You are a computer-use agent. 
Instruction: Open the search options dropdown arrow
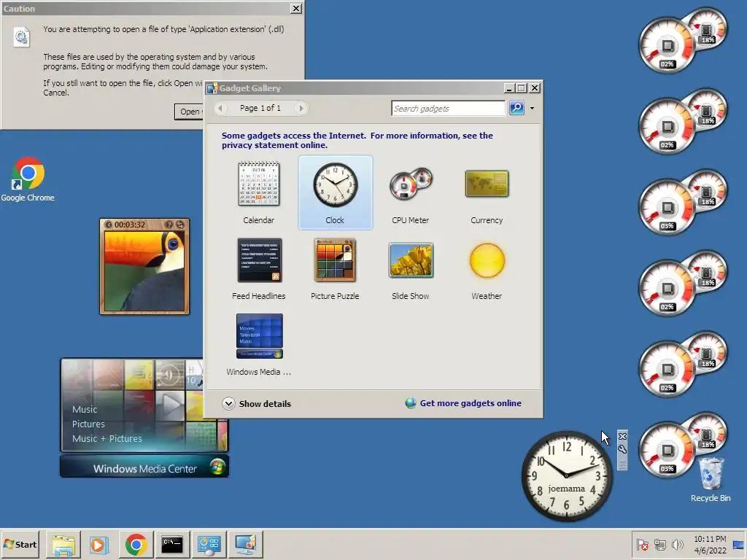click(532, 108)
